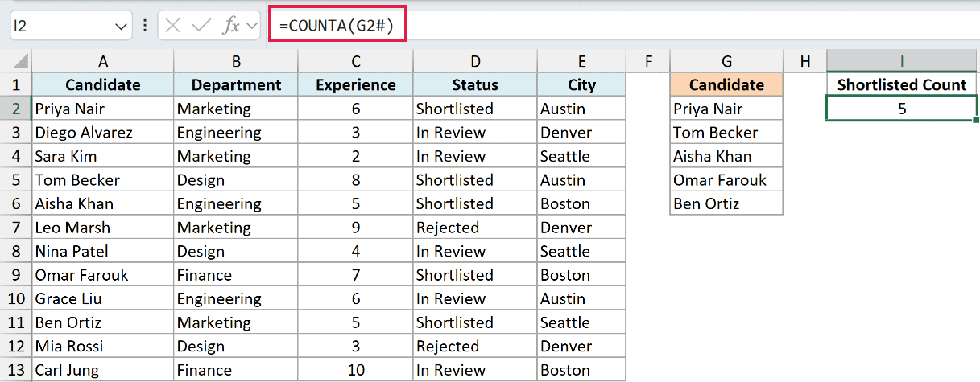Expand the Name Box dropdown arrow
Screen dimensions: 980x382
(122, 26)
